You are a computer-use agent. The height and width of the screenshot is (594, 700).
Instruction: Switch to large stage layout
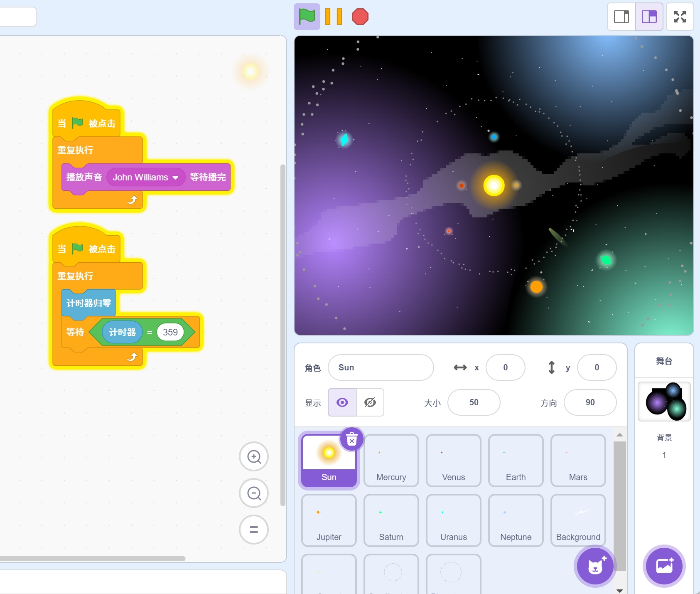pos(649,17)
